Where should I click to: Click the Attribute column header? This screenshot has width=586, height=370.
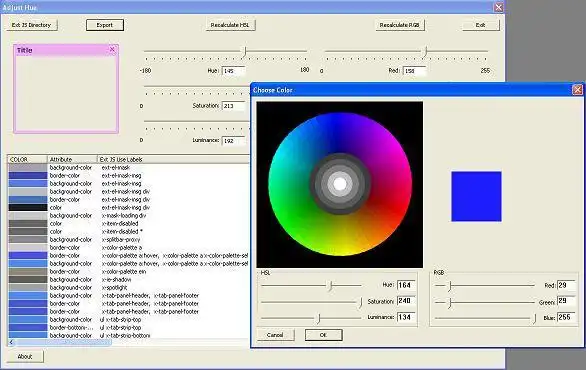coord(72,160)
